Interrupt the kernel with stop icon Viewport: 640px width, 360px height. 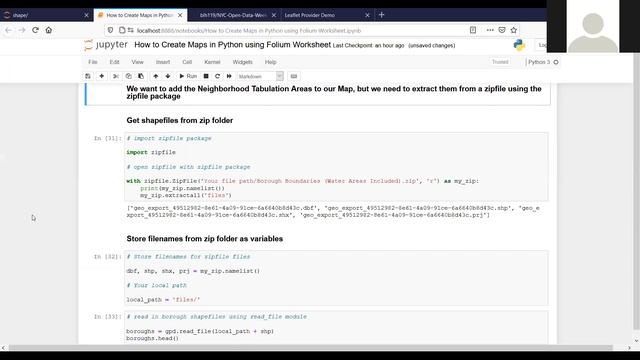(206, 76)
